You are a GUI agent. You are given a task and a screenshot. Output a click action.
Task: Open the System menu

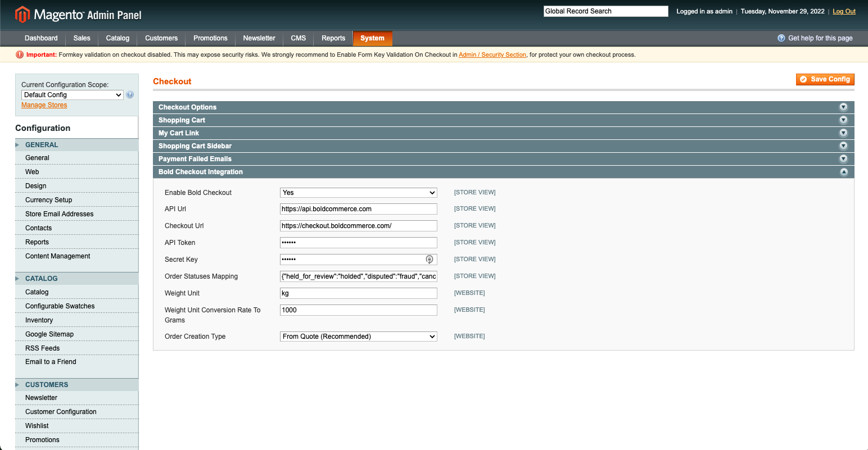pos(372,38)
